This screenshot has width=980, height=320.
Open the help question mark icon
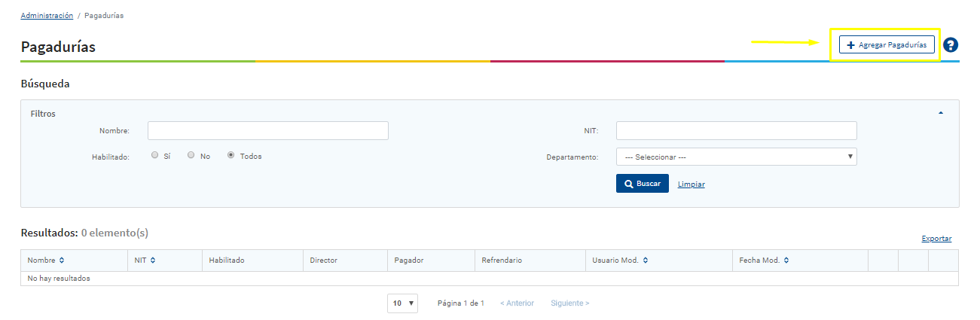click(951, 45)
